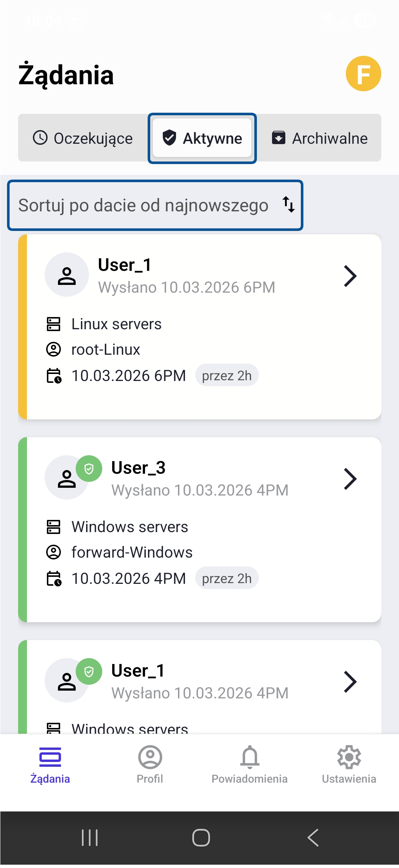Screen dimensions: 399x868
Task: Click the forward-Windows account icon
Action: tap(54, 552)
